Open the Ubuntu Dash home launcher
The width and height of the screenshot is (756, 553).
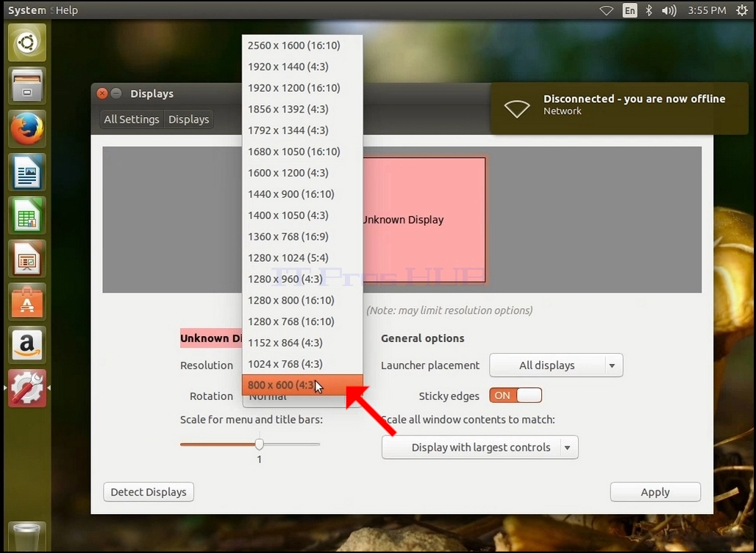pos(27,43)
